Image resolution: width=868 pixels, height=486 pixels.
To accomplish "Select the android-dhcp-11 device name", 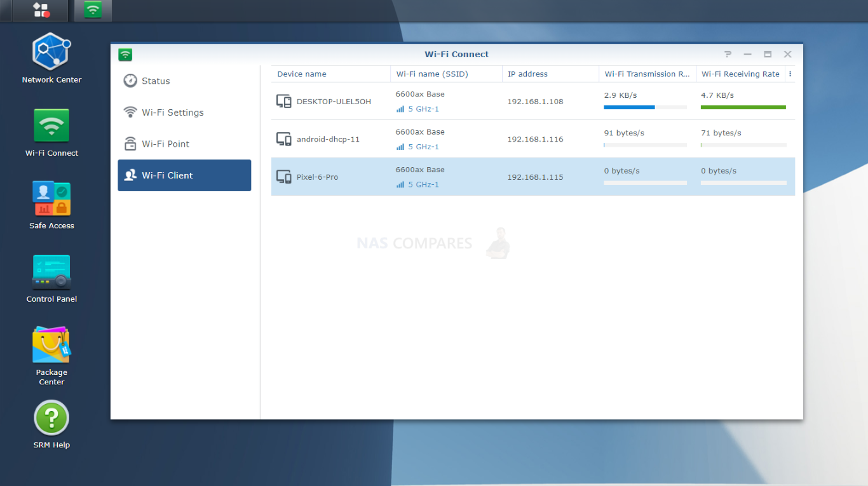I will [x=328, y=139].
